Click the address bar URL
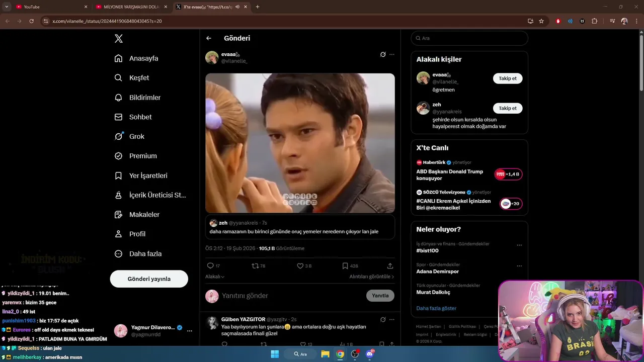 click(x=107, y=21)
